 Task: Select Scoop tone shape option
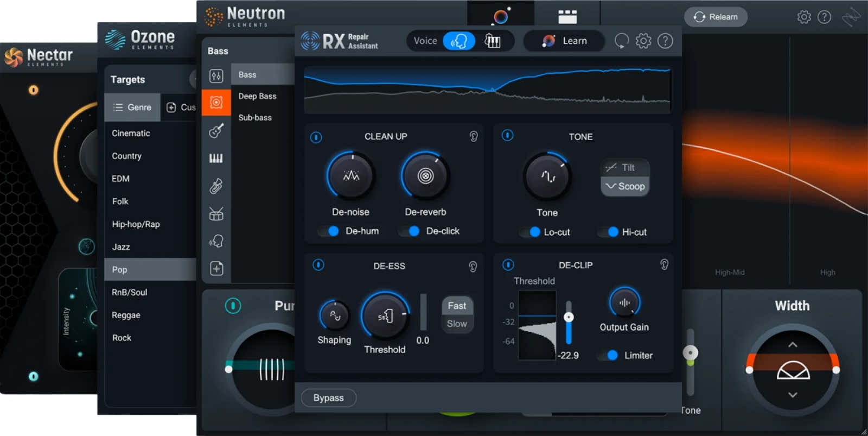(x=625, y=186)
